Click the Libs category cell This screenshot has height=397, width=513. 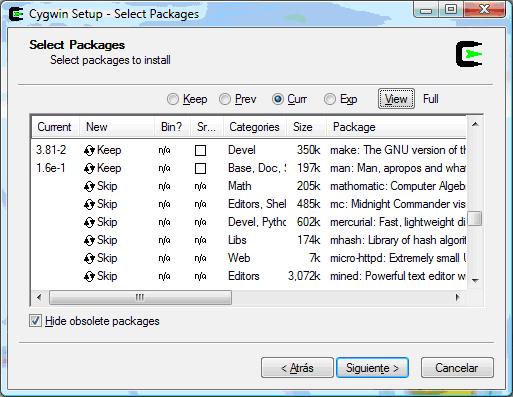coord(237,240)
